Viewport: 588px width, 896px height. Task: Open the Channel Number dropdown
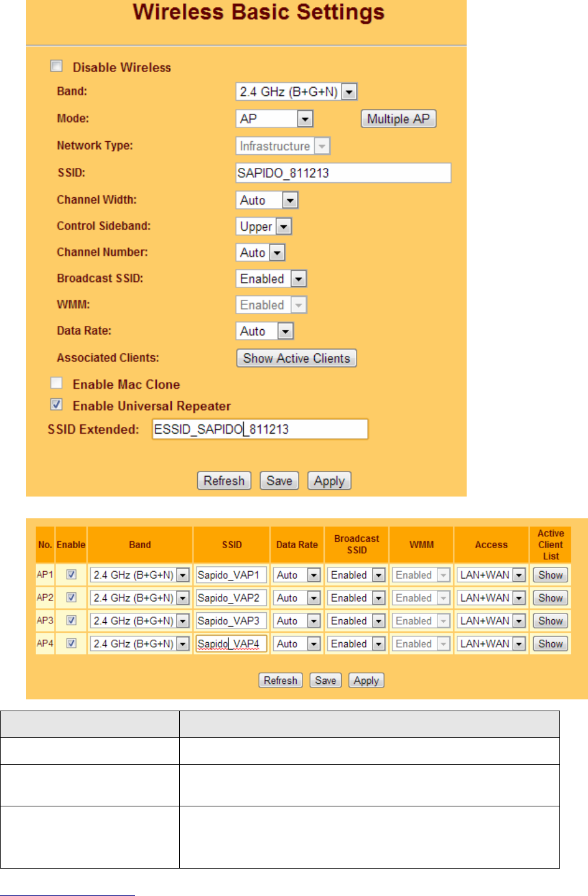pos(261,253)
